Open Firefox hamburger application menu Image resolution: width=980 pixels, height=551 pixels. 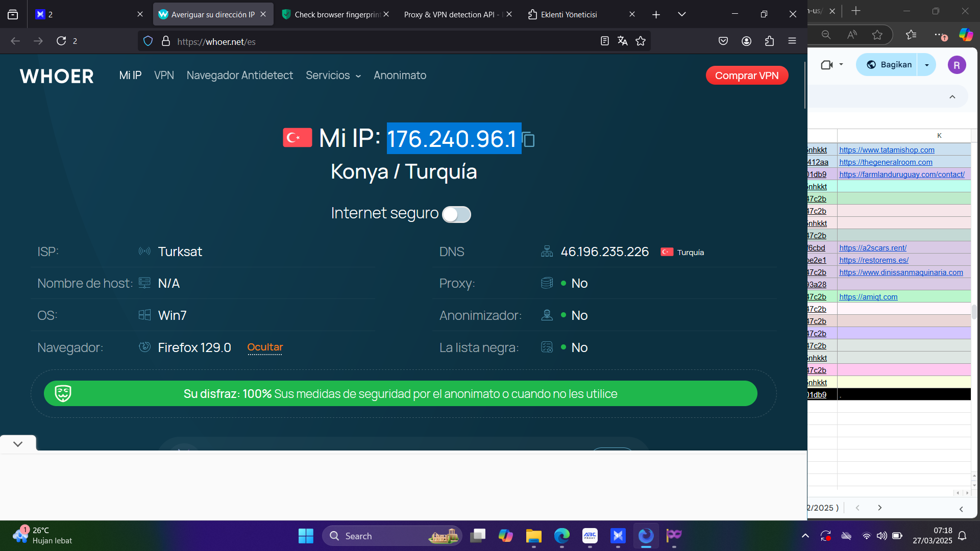click(x=792, y=41)
